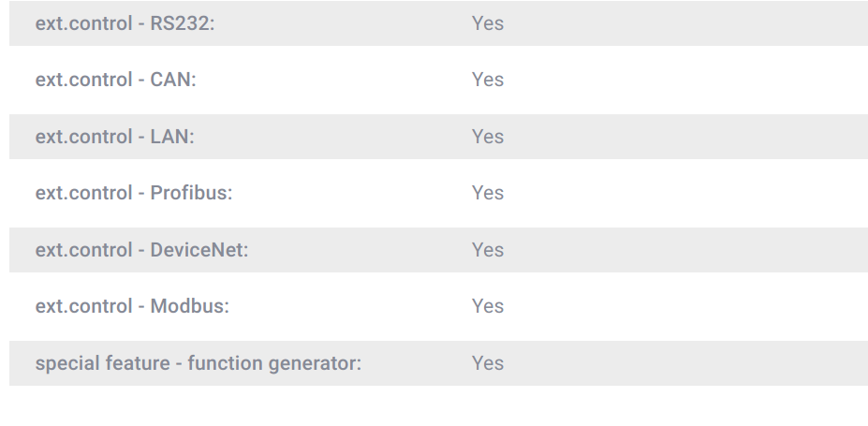The height and width of the screenshot is (426, 868).
Task: Click the word 'Profibus' in the table
Action: point(189,193)
